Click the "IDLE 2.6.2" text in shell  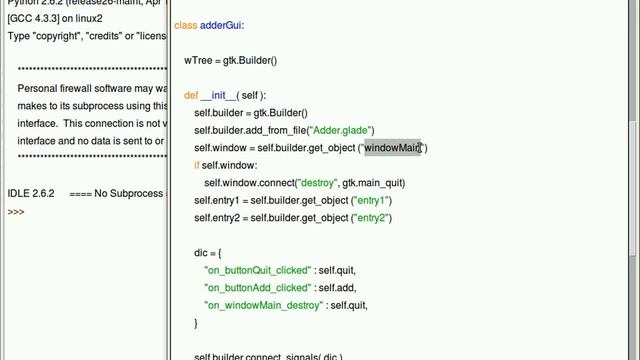click(31, 193)
